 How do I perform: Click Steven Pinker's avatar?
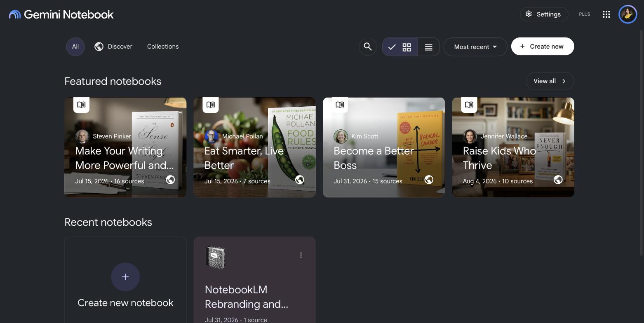pyautogui.click(x=82, y=136)
